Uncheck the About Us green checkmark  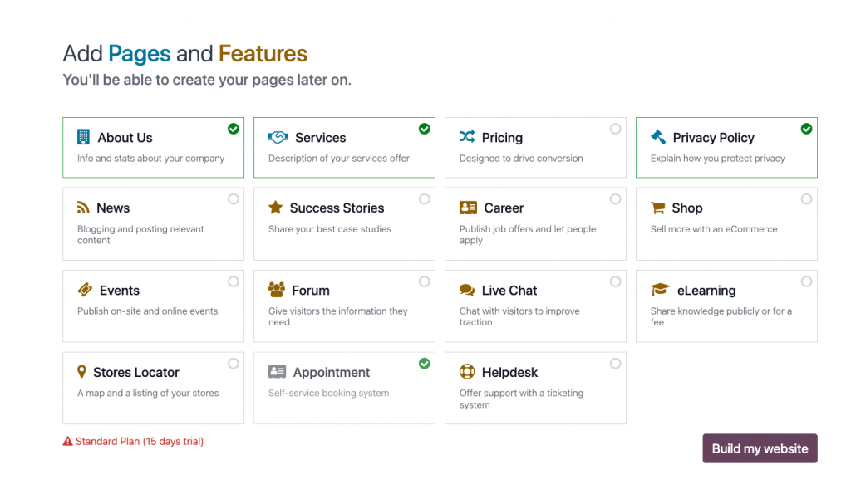pos(234,129)
